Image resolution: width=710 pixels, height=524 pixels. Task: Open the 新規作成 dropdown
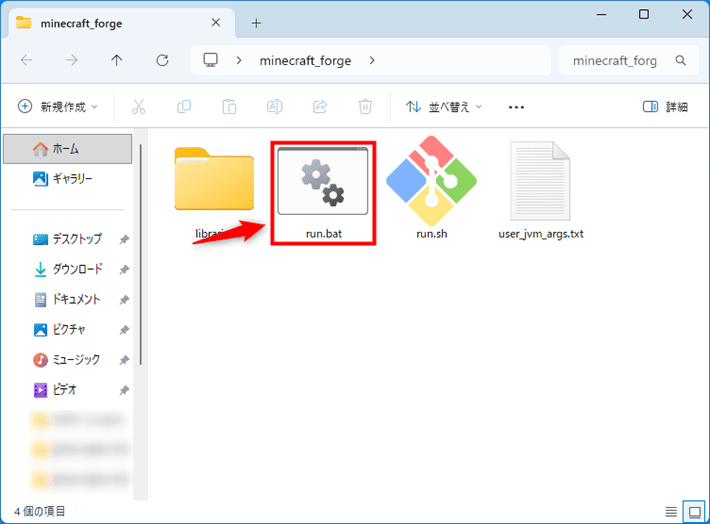pos(58,107)
